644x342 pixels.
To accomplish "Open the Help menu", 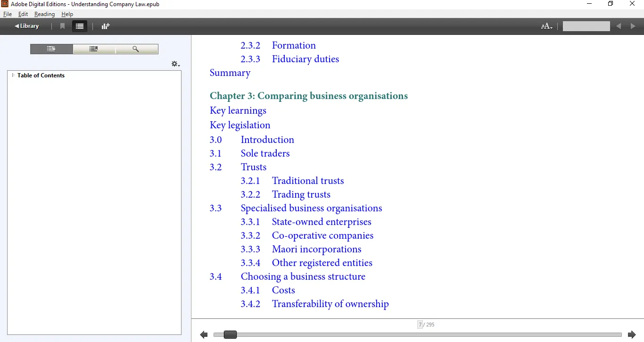I will tap(67, 14).
